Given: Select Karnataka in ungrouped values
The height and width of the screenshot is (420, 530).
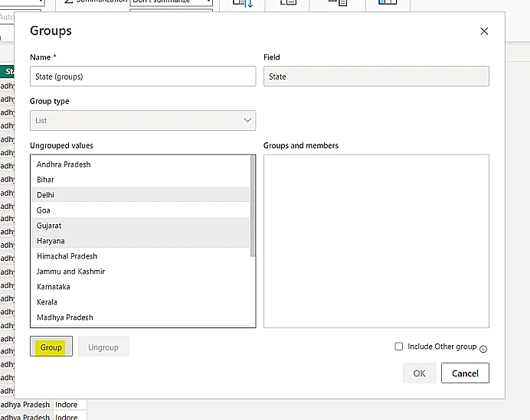Looking at the screenshot, I should (x=53, y=287).
